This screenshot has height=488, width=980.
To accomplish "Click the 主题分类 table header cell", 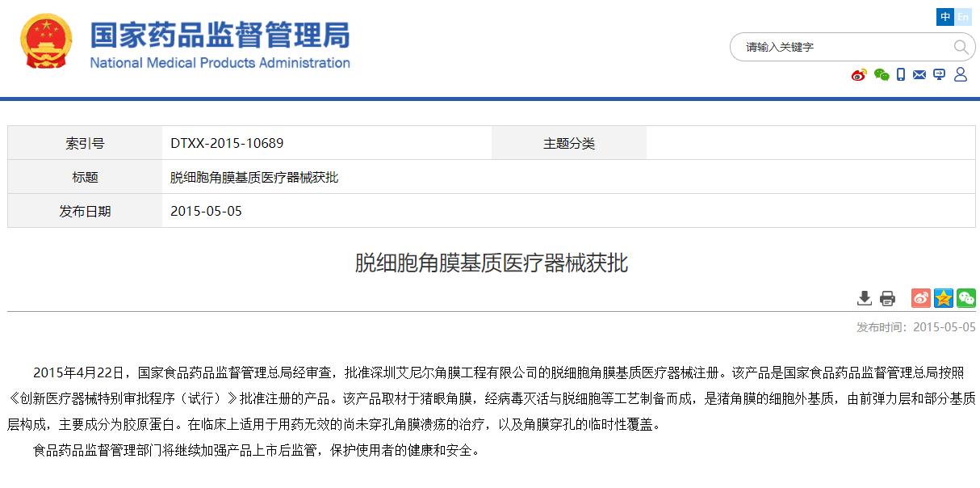I will (x=568, y=144).
